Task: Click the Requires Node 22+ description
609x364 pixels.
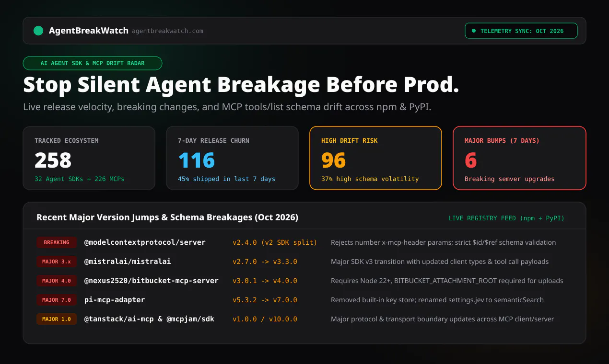Action: pyautogui.click(x=447, y=281)
